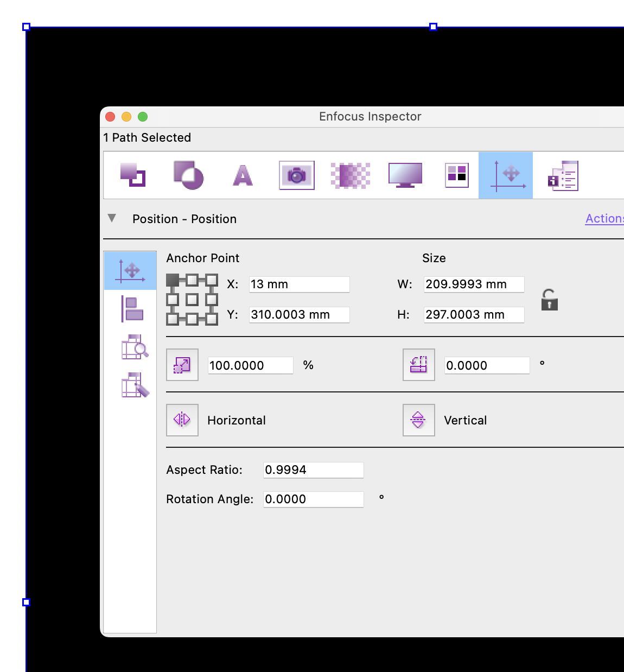This screenshot has width=624, height=672.
Task: Select the top-right anchor point
Action: pos(212,280)
